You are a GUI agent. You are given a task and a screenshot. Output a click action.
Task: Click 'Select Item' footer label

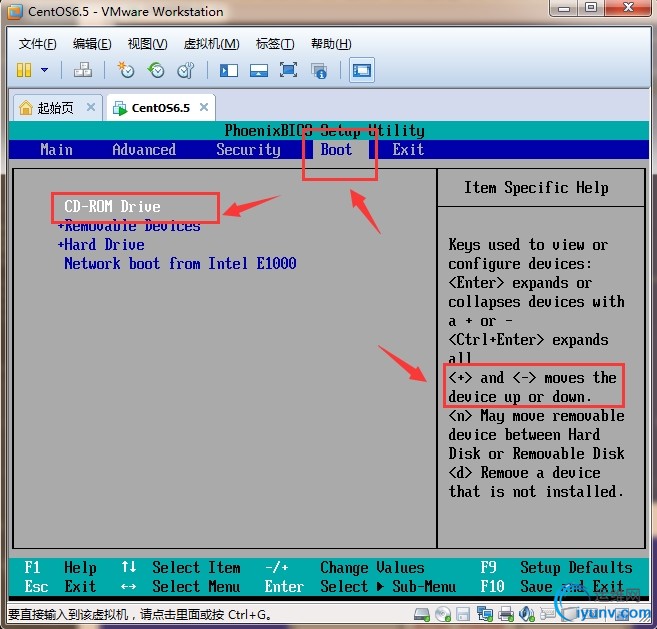[x=196, y=567]
